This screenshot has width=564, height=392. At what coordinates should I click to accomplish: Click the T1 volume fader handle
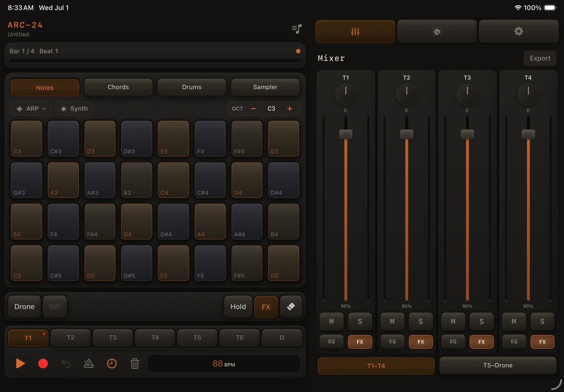pos(346,134)
